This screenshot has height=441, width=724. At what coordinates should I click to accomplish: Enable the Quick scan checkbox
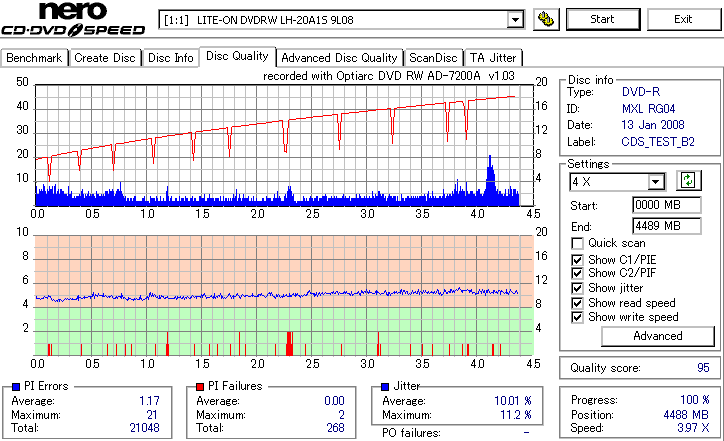[x=577, y=243]
